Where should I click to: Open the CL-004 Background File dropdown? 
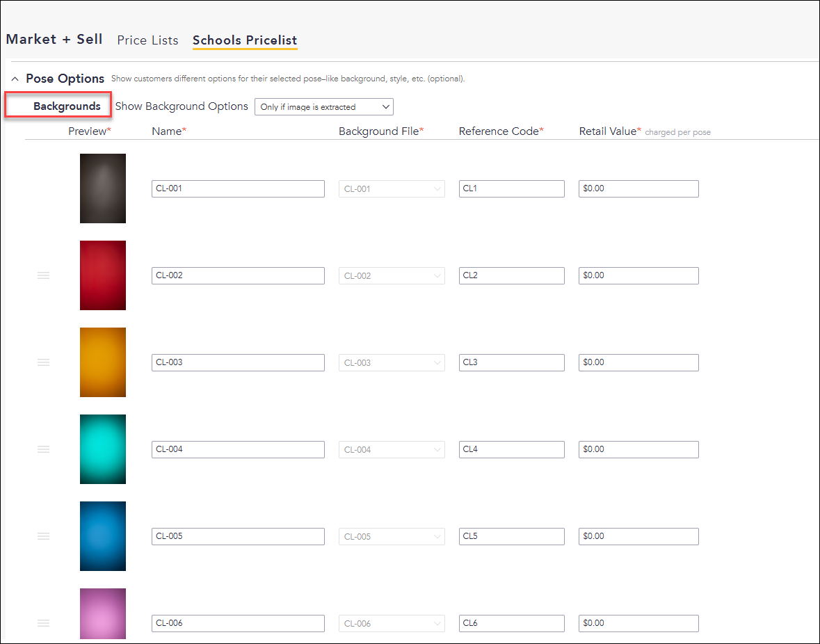(392, 449)
